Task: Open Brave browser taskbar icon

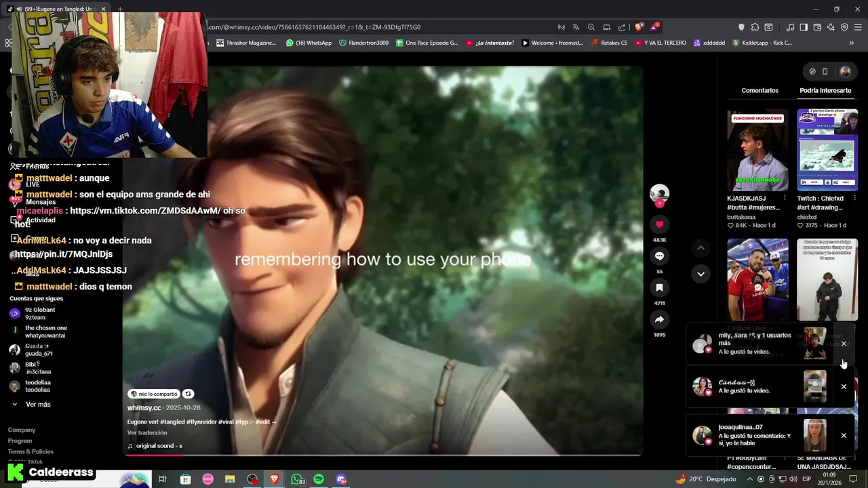Action: 275,479
